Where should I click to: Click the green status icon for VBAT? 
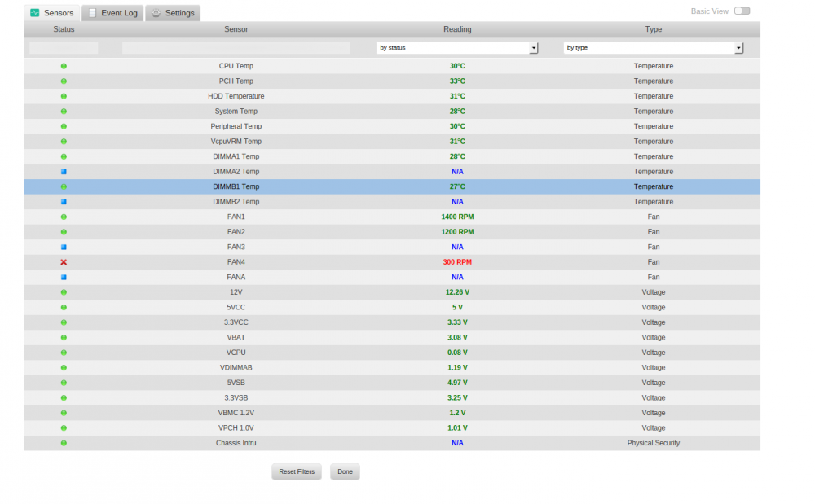(64, 337)
